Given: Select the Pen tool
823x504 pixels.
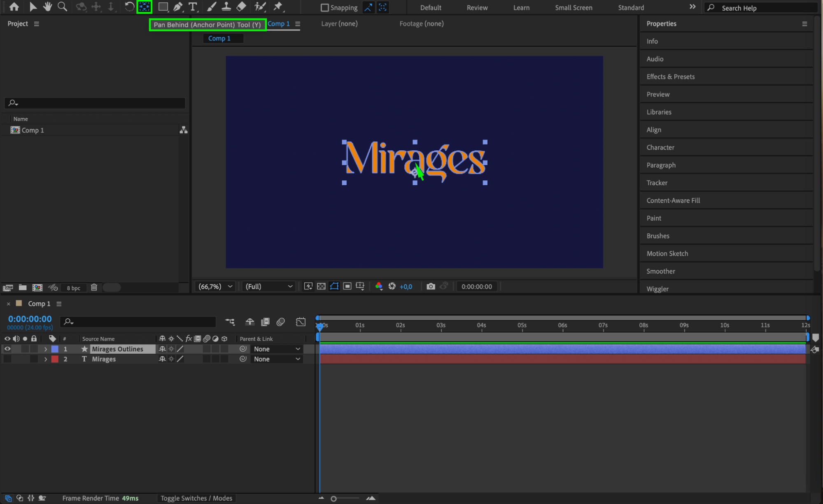Looking at the screenshot, I should (x=178, y=7).
